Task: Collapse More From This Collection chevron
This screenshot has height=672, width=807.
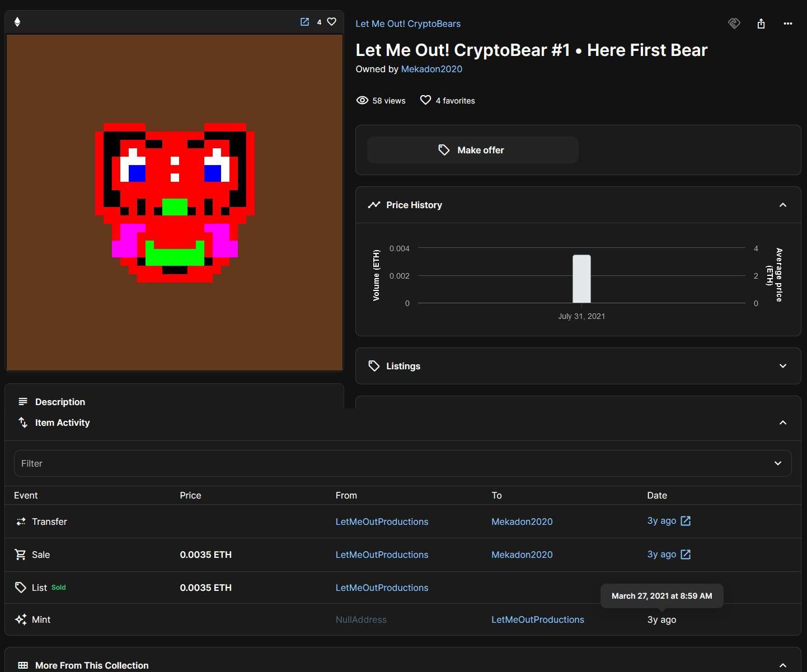Action: point(783,665)
